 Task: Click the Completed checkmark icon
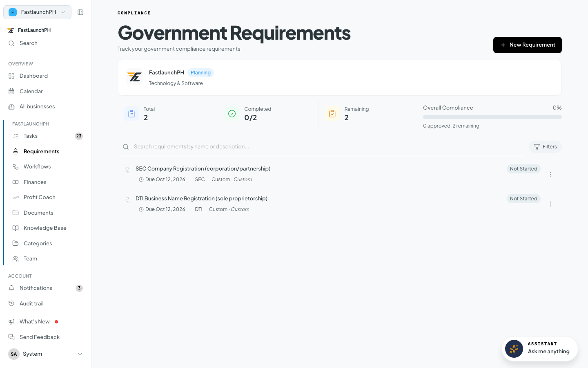pyautogui.click(x=232, y=114)
